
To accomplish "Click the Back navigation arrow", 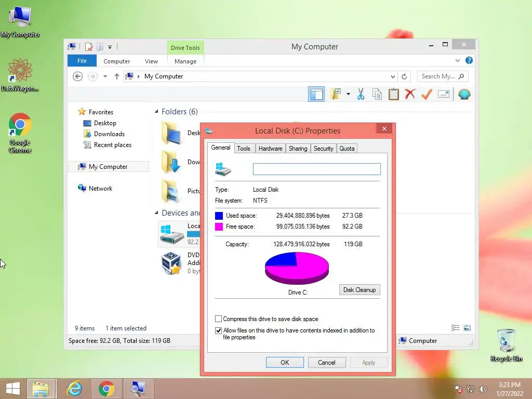I will pos(78,76).
